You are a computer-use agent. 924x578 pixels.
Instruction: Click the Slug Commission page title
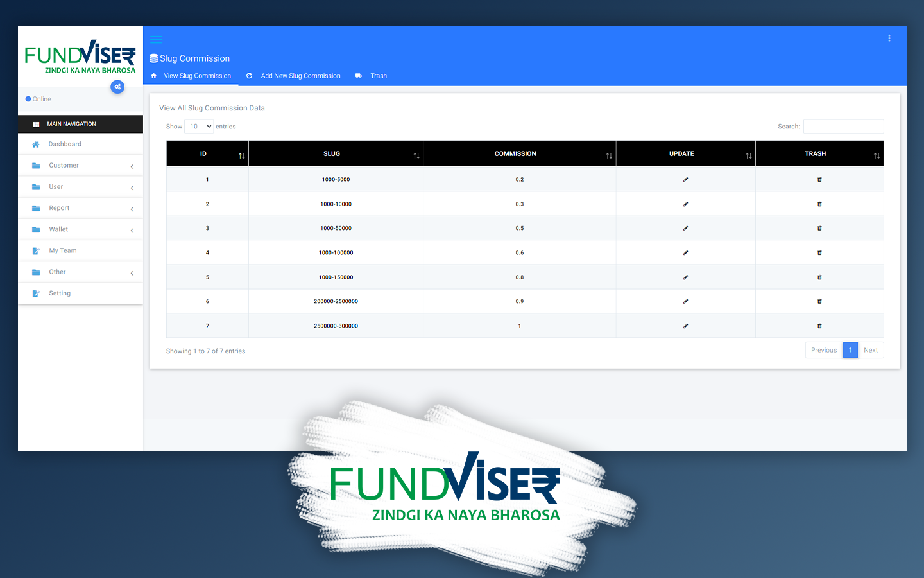(x=190, y=58)
